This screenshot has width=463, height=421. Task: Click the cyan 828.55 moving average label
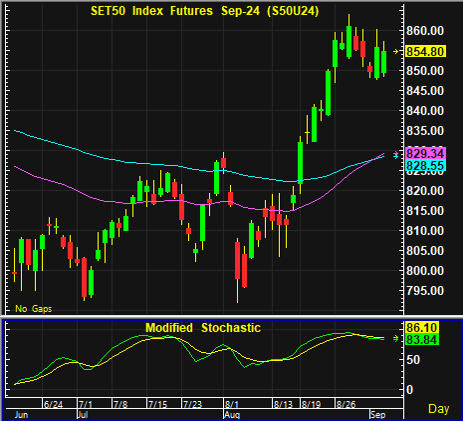pyautogui.click(x=425, y=165)
